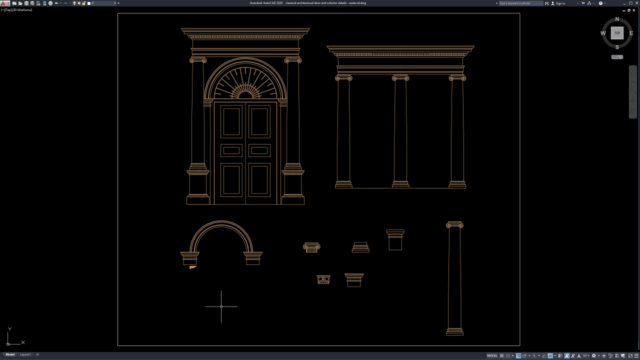This screenshot has width=640, height=360.
Task: Expand the Help dropdown arrow
Action: click(x=605, y=3)
